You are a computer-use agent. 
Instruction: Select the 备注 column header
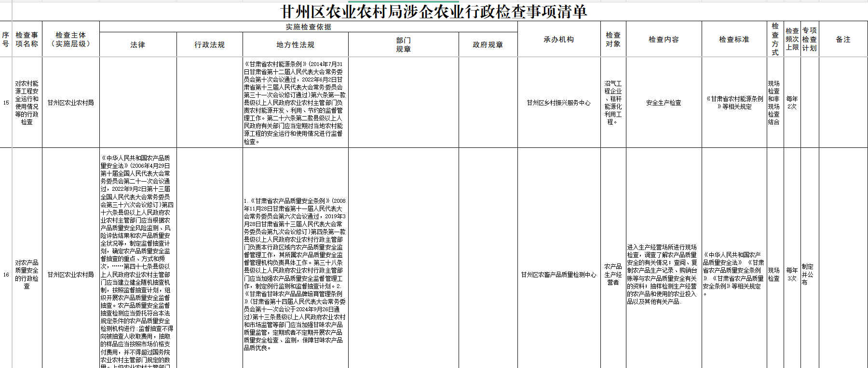click(843, 39)
